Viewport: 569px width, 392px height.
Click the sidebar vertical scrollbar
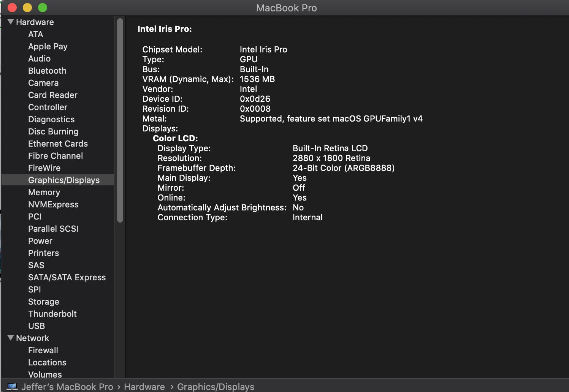(x=120, y=120)
